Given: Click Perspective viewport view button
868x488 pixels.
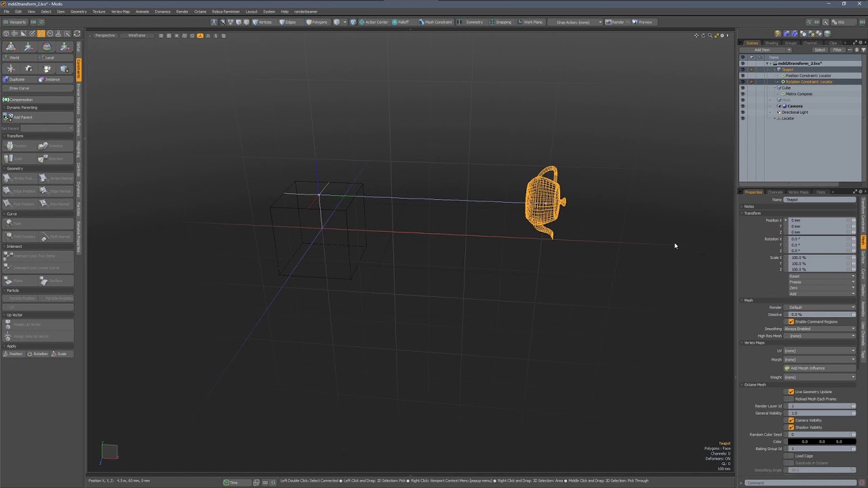Looking at the screenshot, I should (105, 35).
